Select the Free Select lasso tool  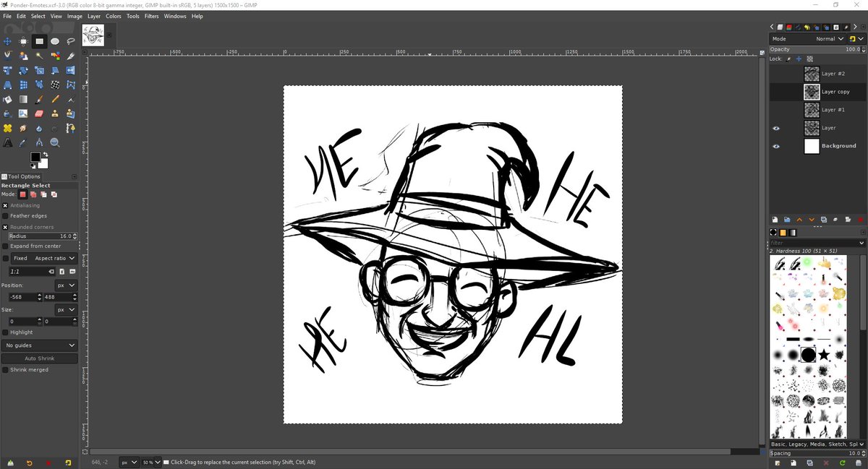tap(71, 41)
